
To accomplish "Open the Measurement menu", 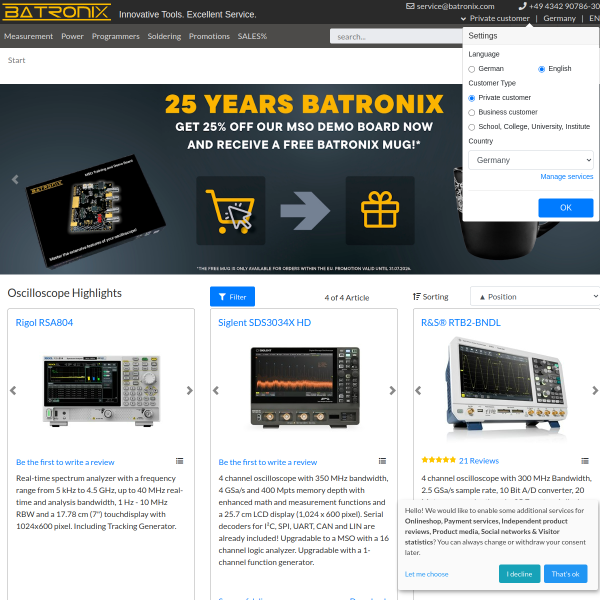I will pyautogui.click(x=29, y=36).
